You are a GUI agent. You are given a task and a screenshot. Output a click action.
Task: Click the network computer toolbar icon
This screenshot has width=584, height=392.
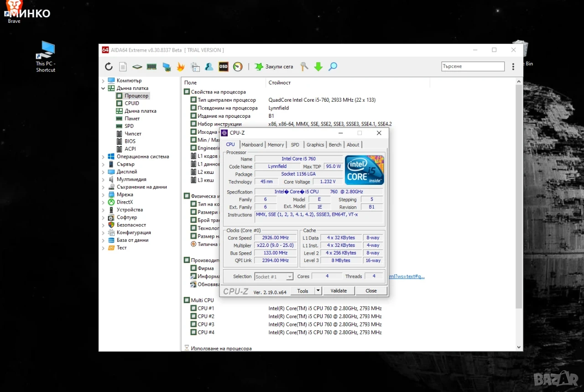tap(167, 67)
